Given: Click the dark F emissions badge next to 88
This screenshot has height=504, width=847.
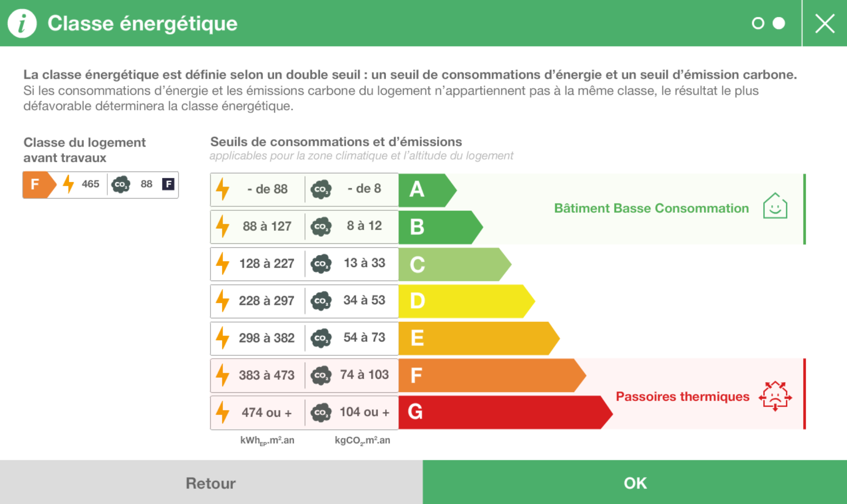Looking at the screenshot, I should [168, 184].
